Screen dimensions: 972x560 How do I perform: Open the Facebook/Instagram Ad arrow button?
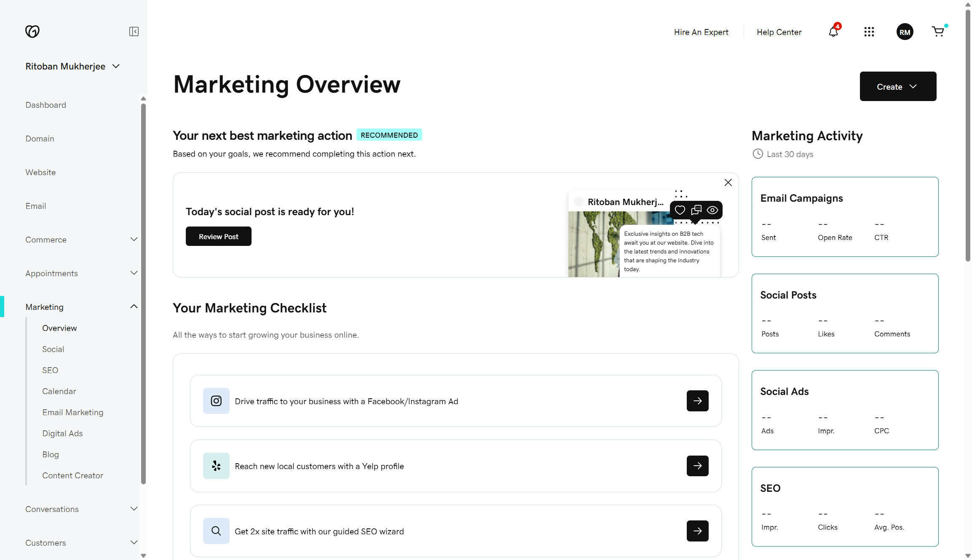click(697, 401)
